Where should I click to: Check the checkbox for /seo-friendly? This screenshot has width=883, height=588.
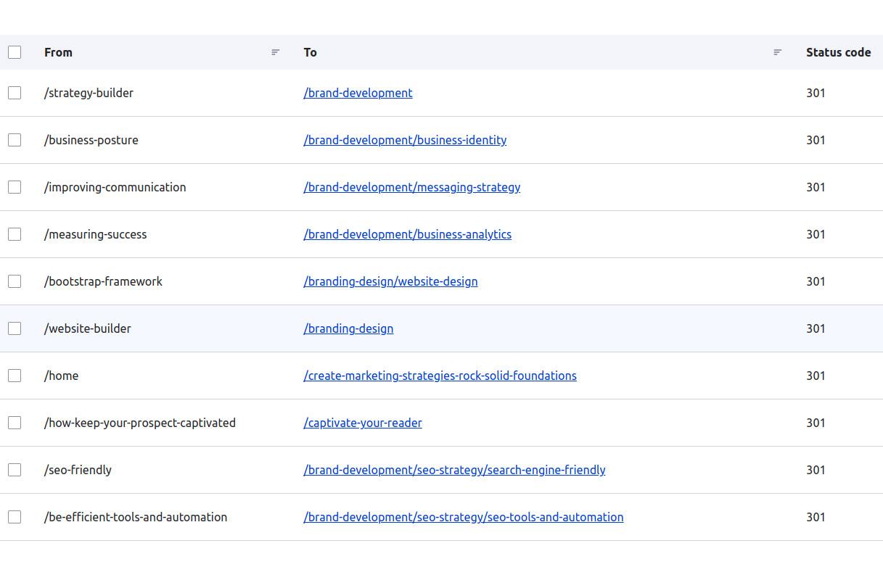[x=15, y=469]
